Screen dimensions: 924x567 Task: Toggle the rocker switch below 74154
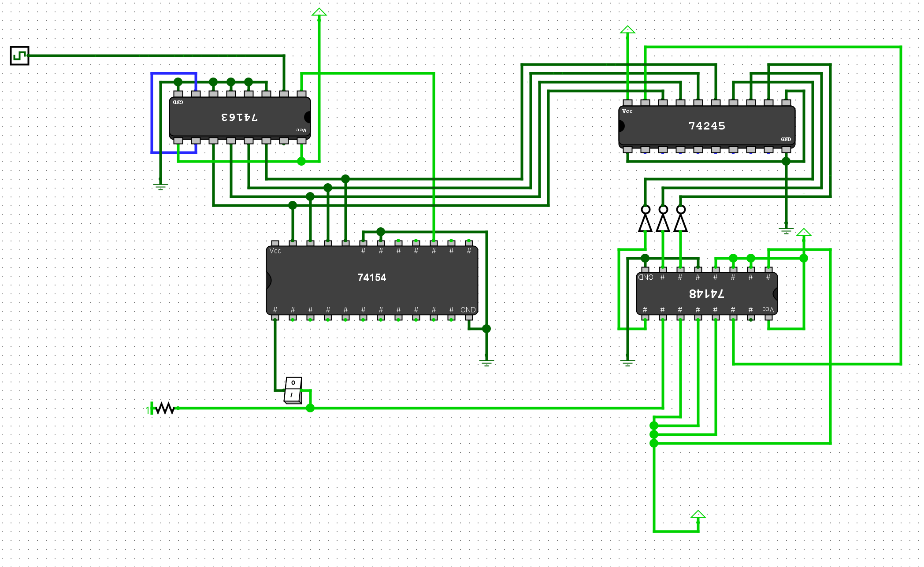pyautogui.click(x=293, y=390)
